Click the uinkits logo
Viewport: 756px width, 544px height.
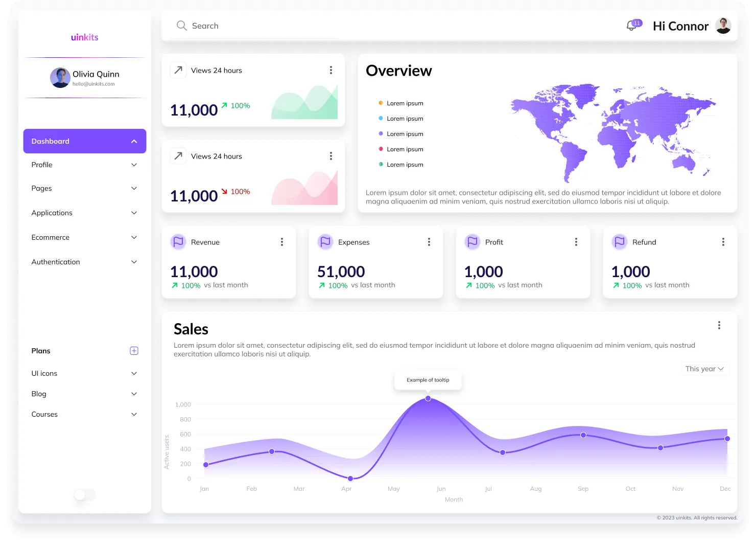pos(84,37)
